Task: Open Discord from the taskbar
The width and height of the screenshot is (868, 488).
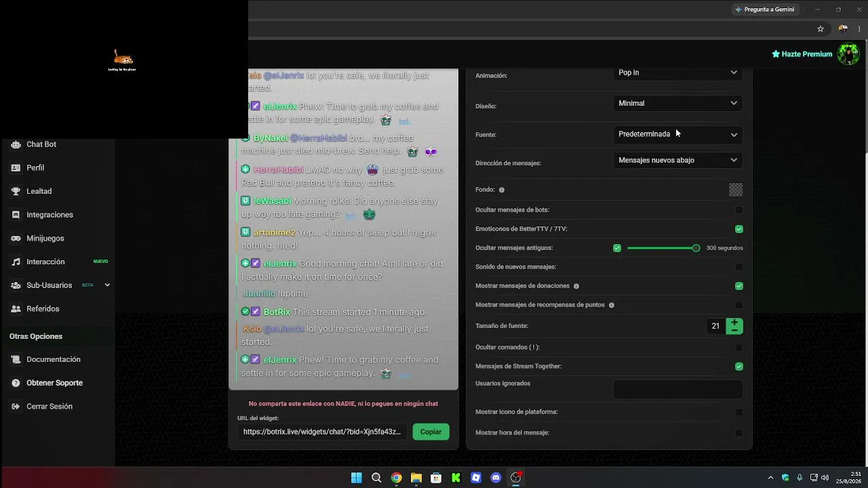Action: [496, 478]
